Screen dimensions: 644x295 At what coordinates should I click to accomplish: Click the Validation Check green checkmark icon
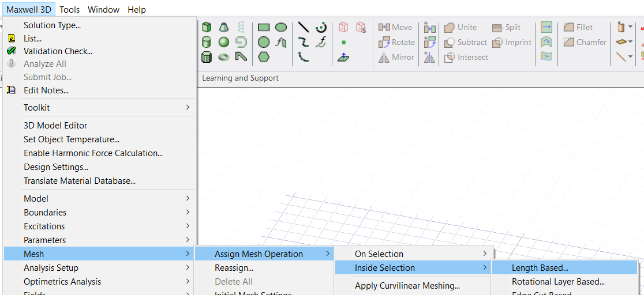pos(12,51)
